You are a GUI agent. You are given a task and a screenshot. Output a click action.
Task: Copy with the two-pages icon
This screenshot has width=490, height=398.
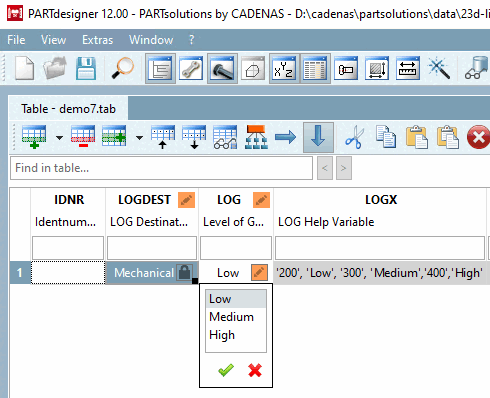(386, 137)
